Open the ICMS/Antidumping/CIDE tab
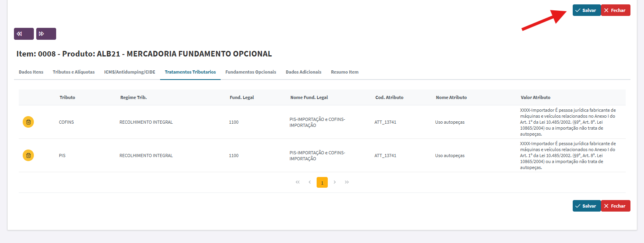 tap(130, 72)
